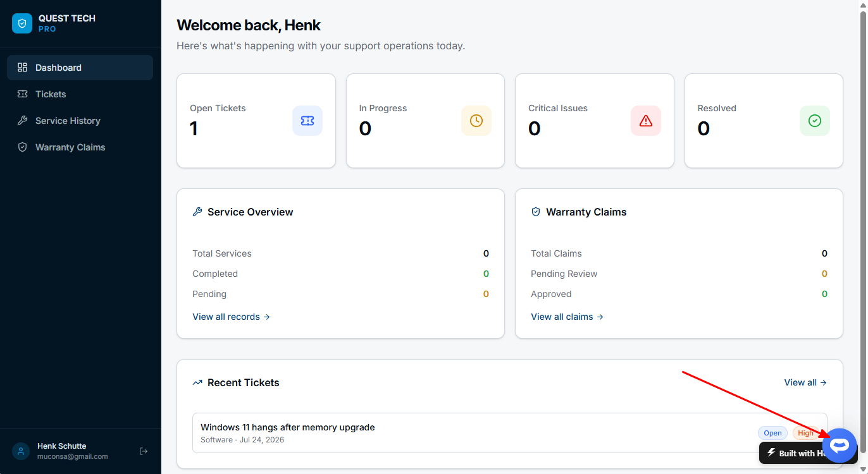Go to Tickets in the sidebar
The height and width of the screenshot is (474, 868).
80,94
